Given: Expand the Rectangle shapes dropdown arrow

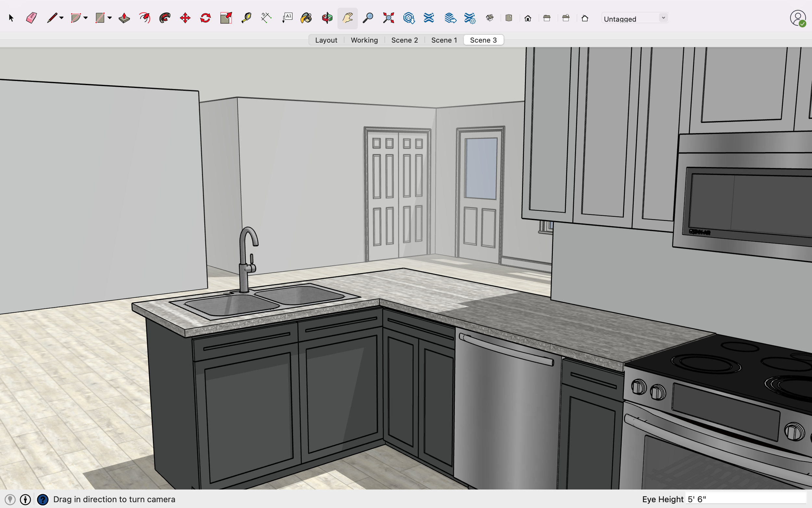Looking at the screenshot, I should pyautogui.click(x=110, y=18).
